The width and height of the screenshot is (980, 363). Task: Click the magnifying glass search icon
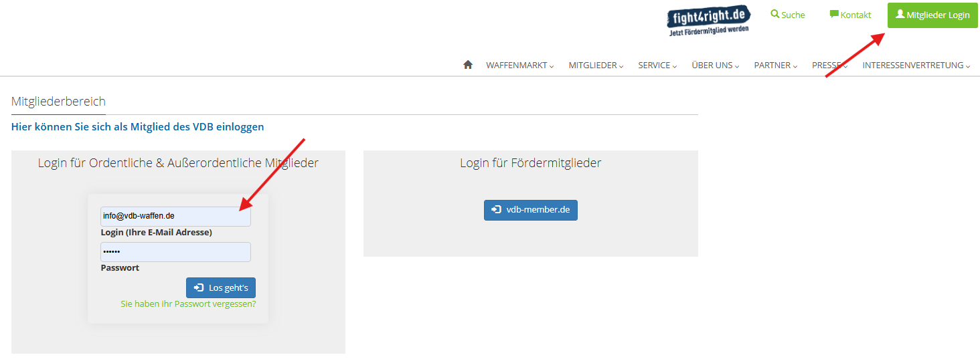[775, 14]
